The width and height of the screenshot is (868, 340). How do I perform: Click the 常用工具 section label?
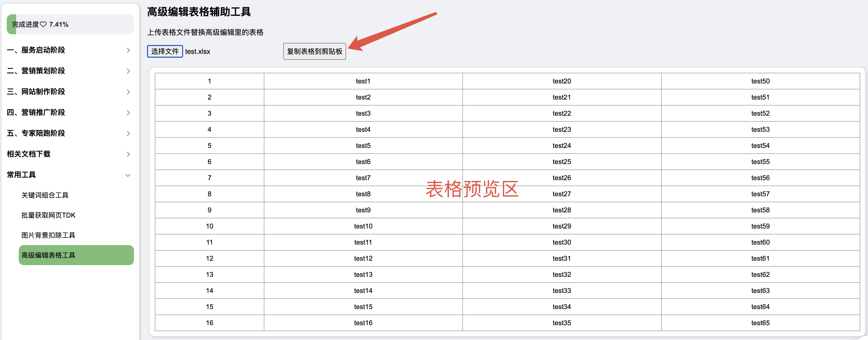click(21, 175)
